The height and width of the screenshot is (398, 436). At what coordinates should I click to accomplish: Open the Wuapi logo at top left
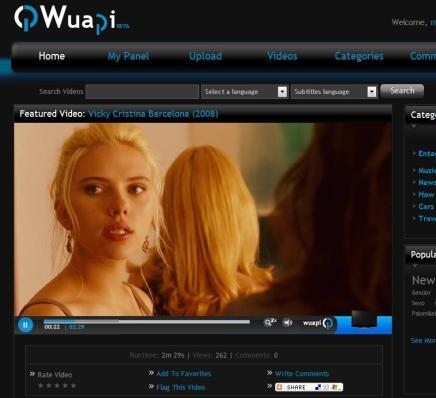tap(71, 19)
